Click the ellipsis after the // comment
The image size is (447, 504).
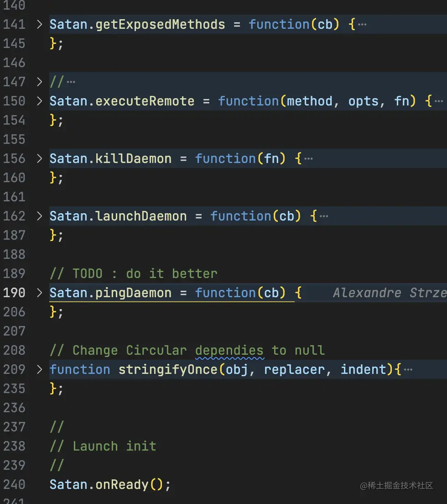point(71,82)
